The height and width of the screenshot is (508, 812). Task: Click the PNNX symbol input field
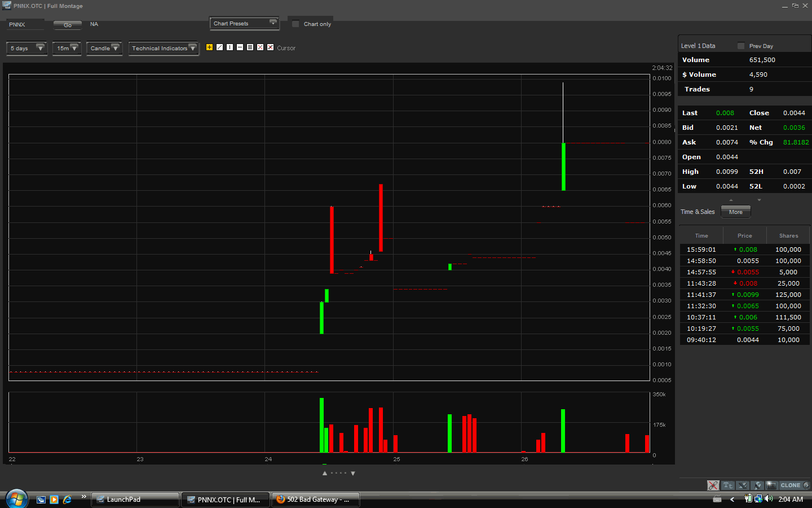pos(25,24)
